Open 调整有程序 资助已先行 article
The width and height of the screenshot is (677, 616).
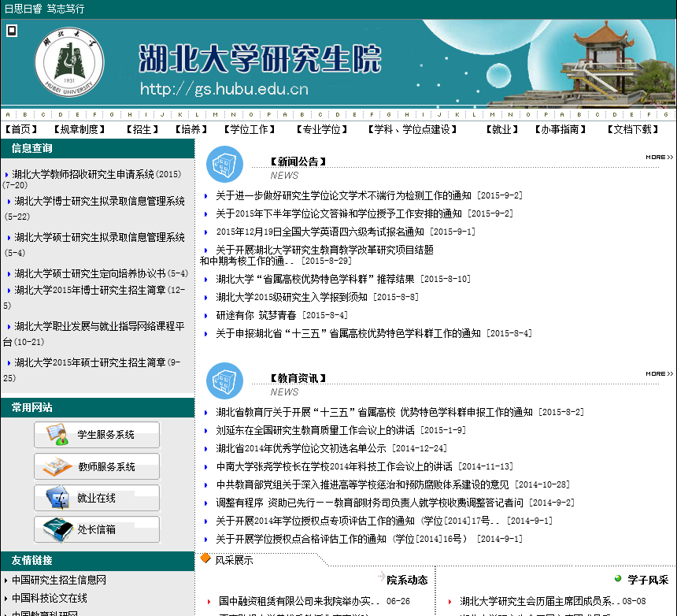(x=369, y=503)
